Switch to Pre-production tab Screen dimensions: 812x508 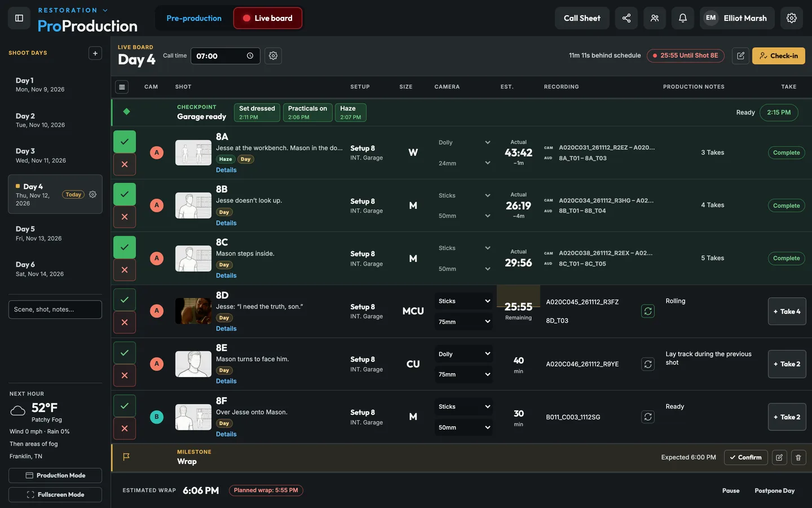194,18
